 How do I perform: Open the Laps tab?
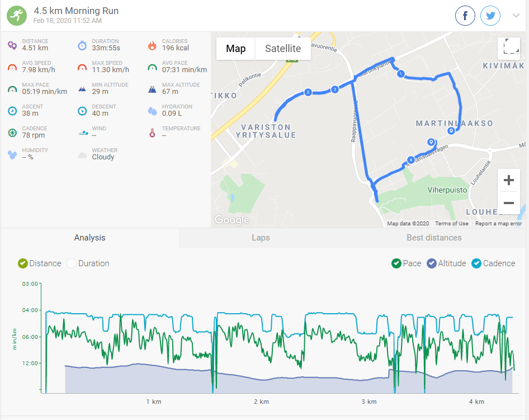click(x=261, y=238)
